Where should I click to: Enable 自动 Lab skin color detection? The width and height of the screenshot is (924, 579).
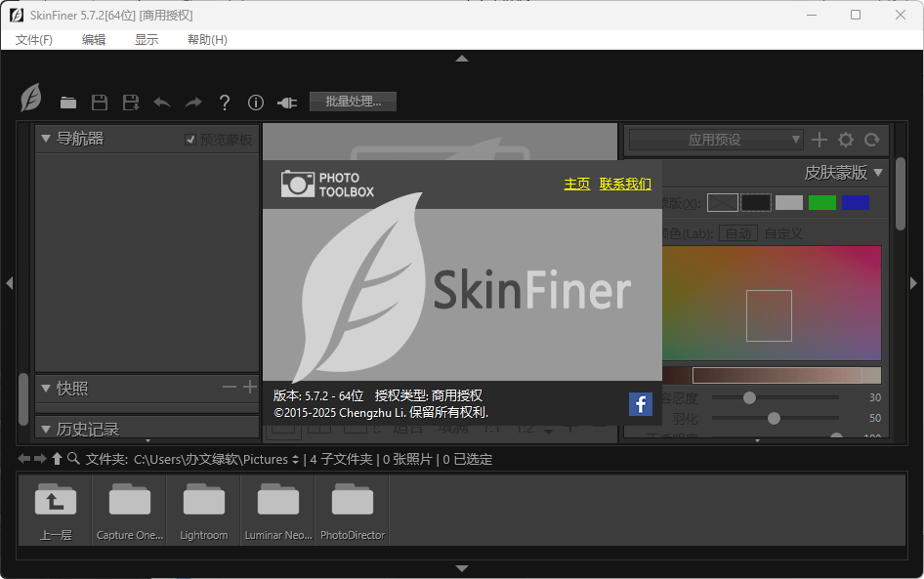tap(740, 232)
